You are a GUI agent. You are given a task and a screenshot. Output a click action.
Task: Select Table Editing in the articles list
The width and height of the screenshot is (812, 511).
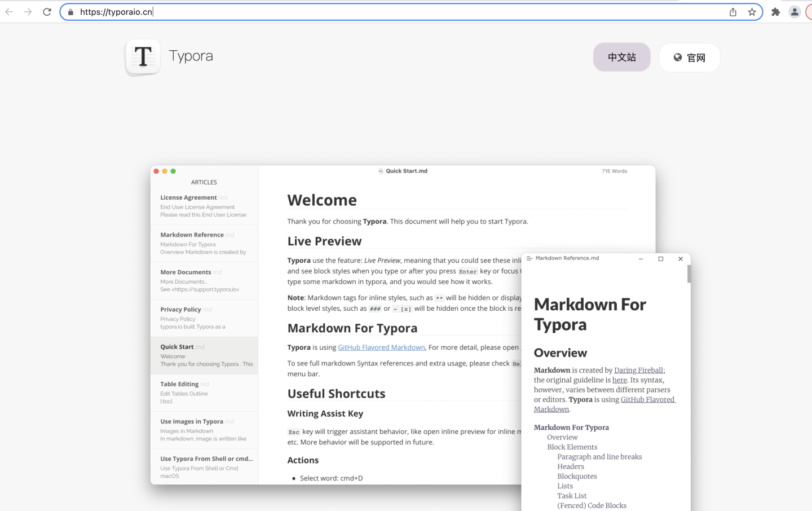204,393
